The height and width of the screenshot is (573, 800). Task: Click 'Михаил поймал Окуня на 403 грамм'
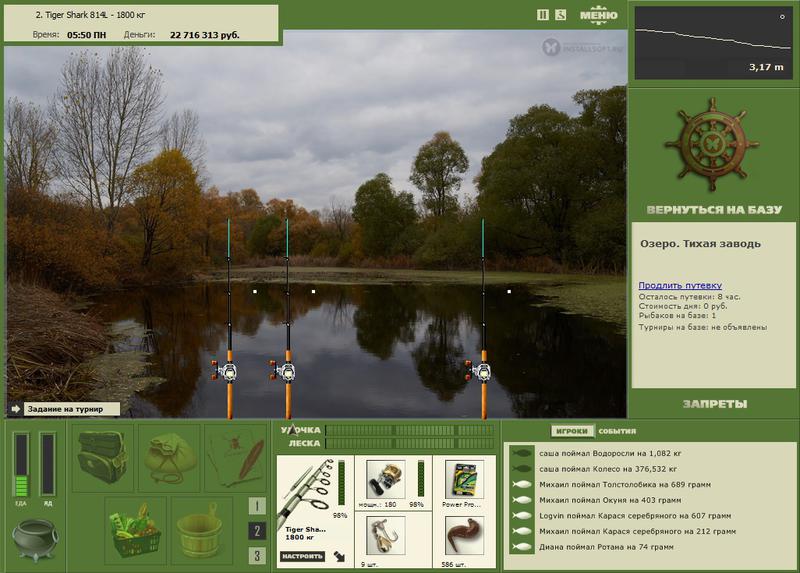[610, 500]
